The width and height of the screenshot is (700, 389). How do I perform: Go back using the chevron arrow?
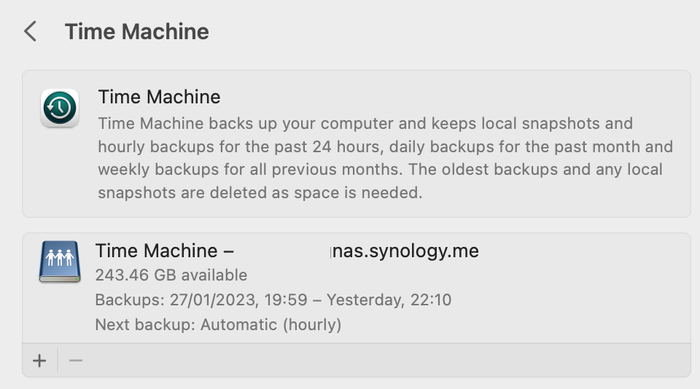(x=30, y=31)
